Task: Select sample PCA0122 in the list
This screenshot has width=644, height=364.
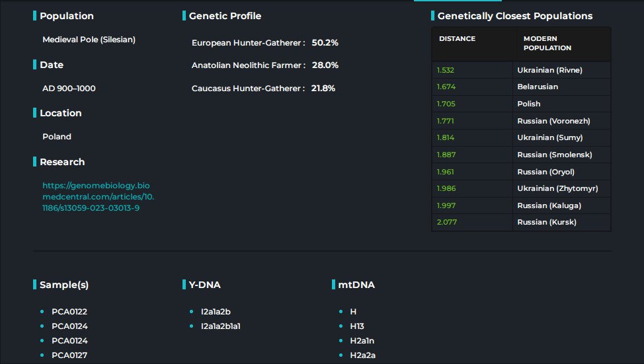Action: coord(69,311)
